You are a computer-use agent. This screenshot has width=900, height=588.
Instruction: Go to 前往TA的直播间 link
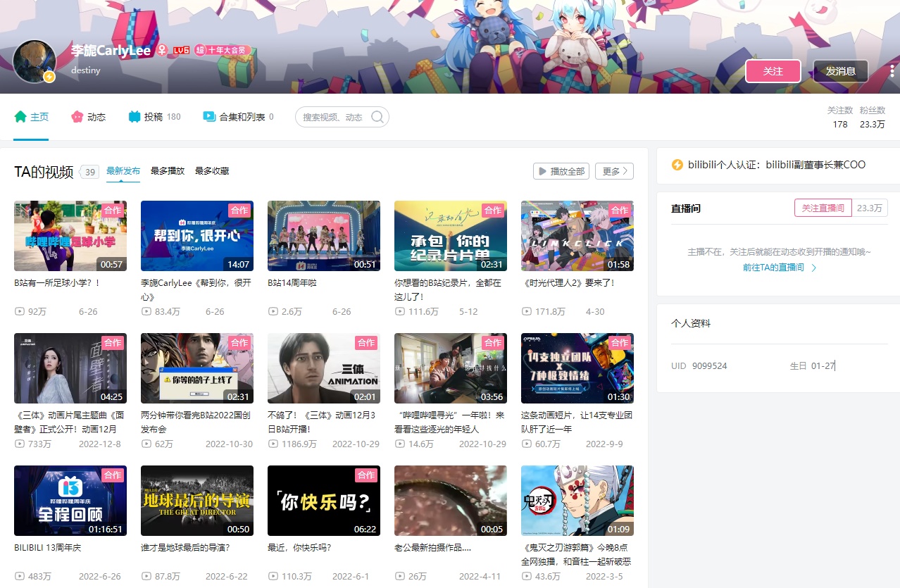click(773, 268)
